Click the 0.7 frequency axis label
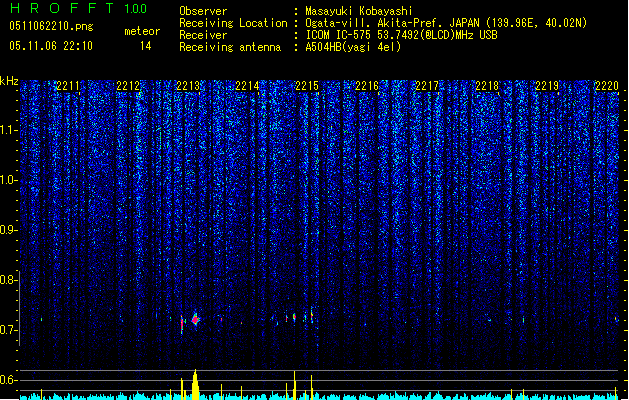This screenshot has height=400, width=629. (8, 330)
